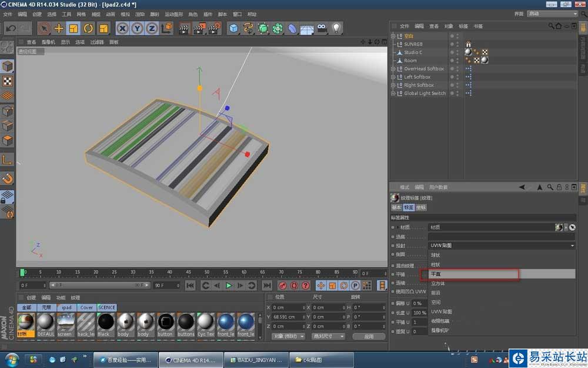The width and height of the screenshot is (588, 368).
Task: Add a Cube primitive object
Action: click(x=234, y=28)
